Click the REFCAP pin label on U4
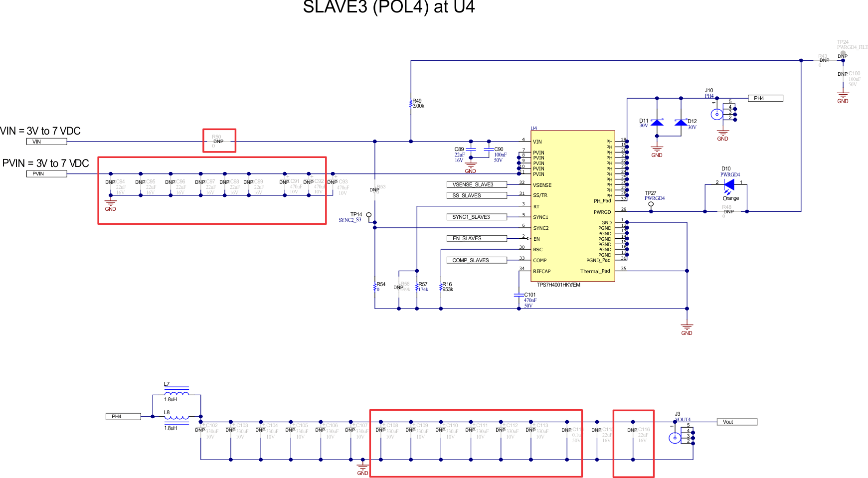 pos(542,272)
